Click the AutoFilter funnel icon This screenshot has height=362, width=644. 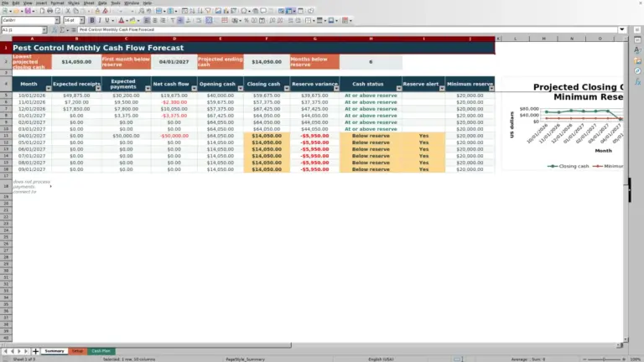pyautogui.click(x=208, y=11)
